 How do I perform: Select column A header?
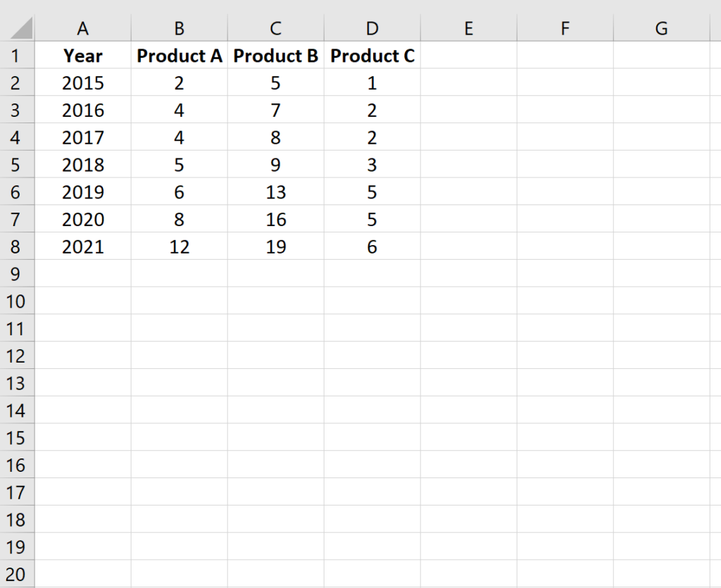[x=82, y=28]
